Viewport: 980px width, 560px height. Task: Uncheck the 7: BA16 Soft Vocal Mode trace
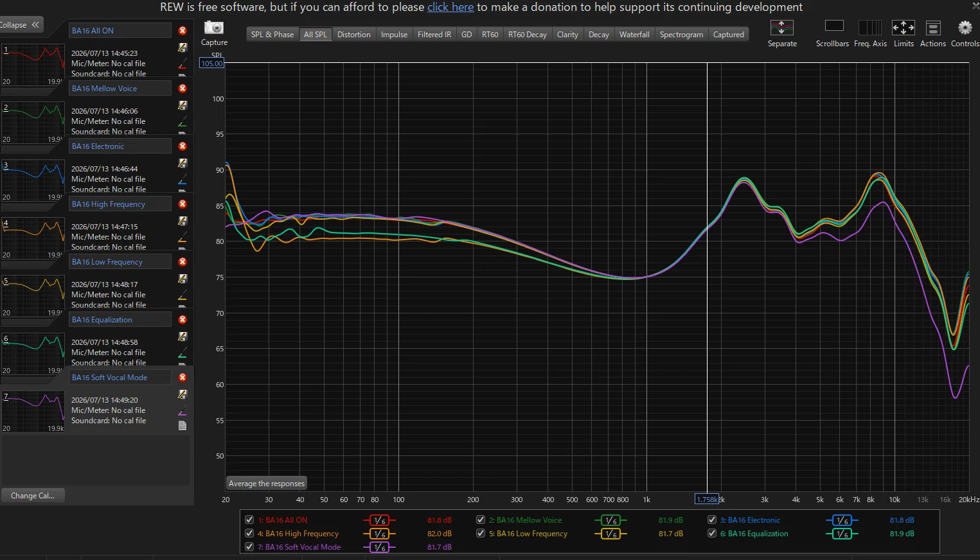pos(249,547)
